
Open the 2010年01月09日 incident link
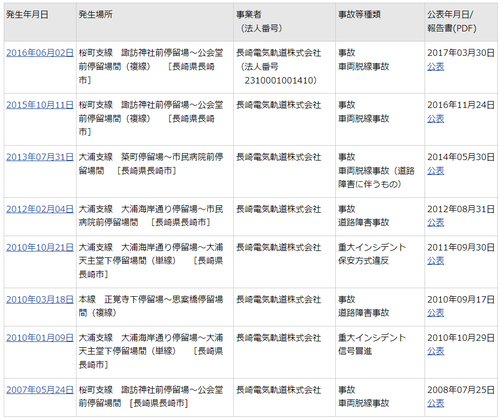click(x=40, y=338)
